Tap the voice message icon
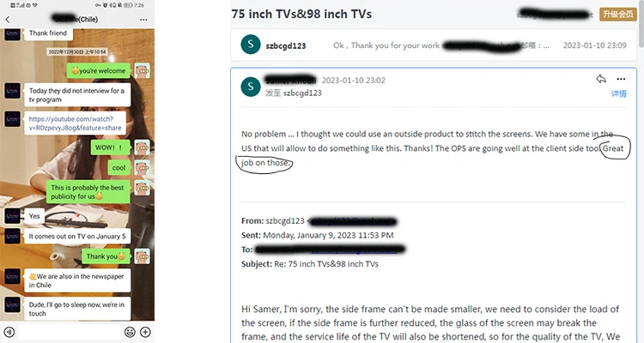The image size is (644, 343). point(9,332)
